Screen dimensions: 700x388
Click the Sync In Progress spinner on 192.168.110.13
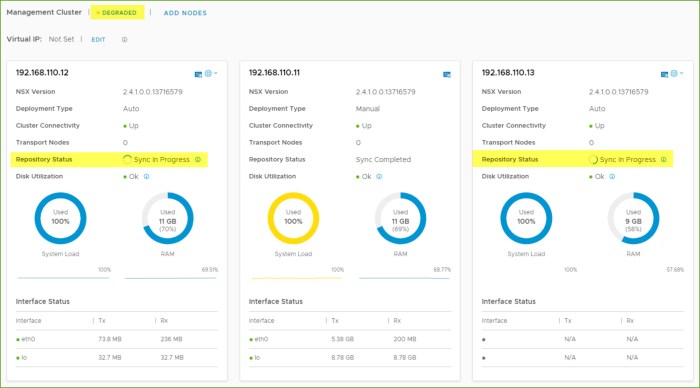(x=593, y=159)
